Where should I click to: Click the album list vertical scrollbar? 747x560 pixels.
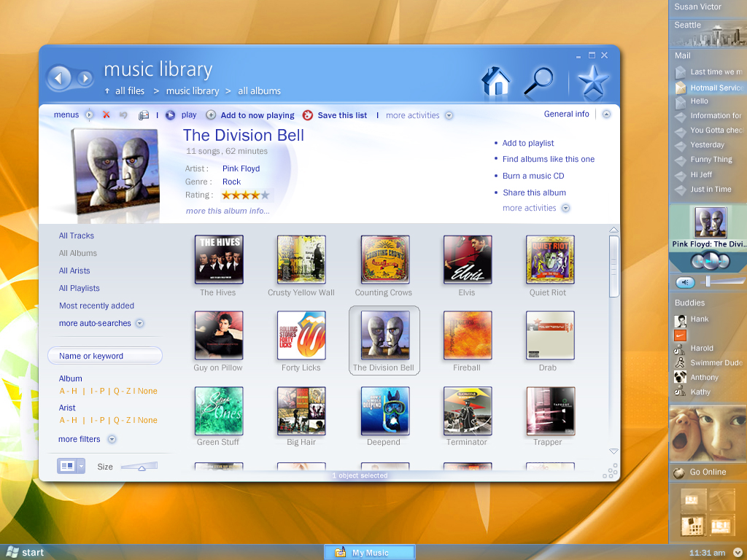(x=614, y=266)
